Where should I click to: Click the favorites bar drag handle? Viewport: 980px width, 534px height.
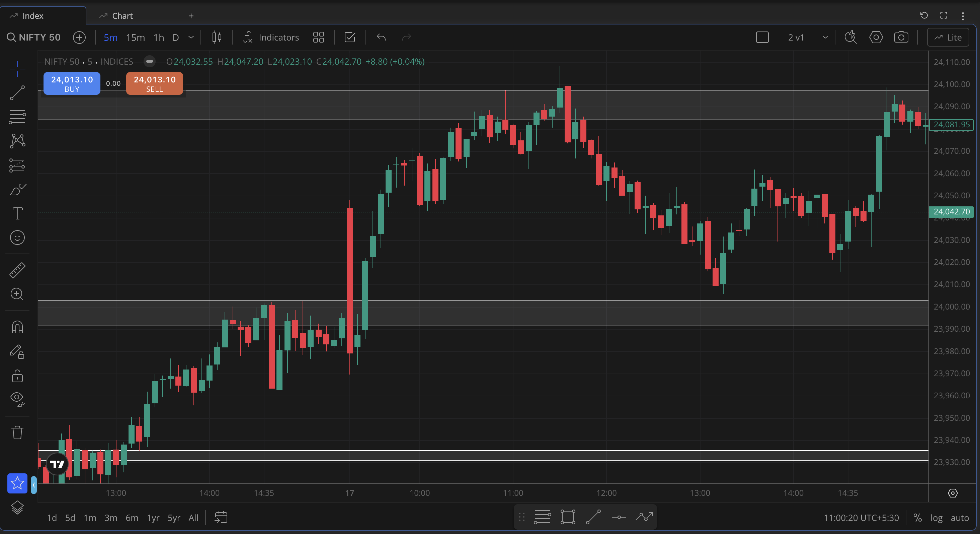[521, 517]
